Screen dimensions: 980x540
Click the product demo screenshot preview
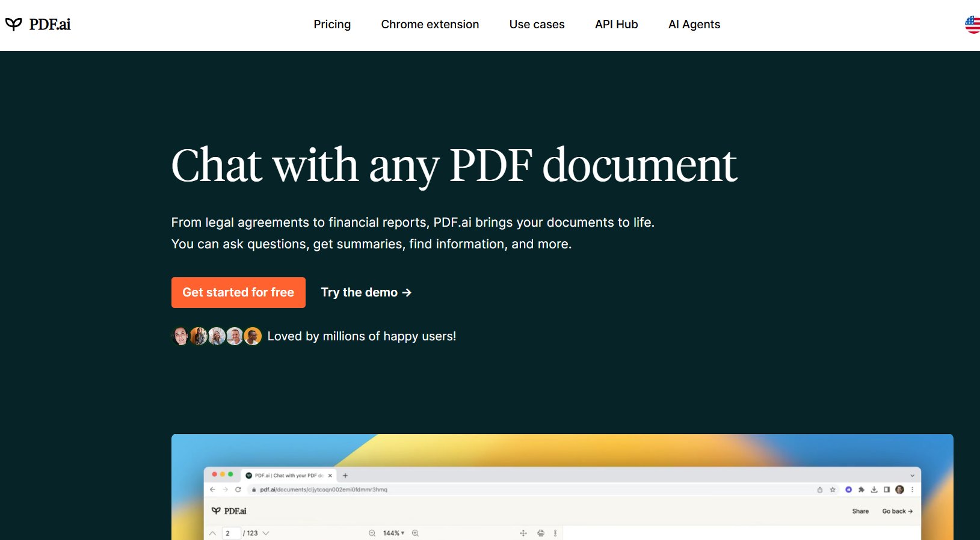pos(562,487)
